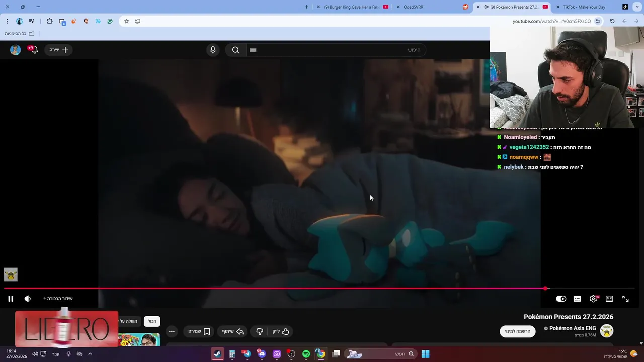Subscribe using the הרשמה למינוי button
The width and height of the screenshot is (644, 362).
(x=518, y=331)
